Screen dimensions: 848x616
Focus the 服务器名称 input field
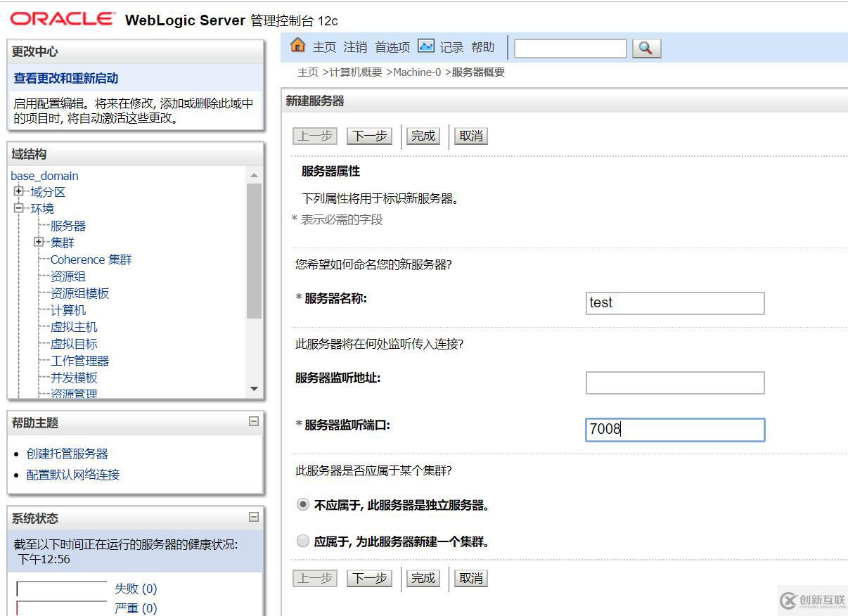(675, 303)
